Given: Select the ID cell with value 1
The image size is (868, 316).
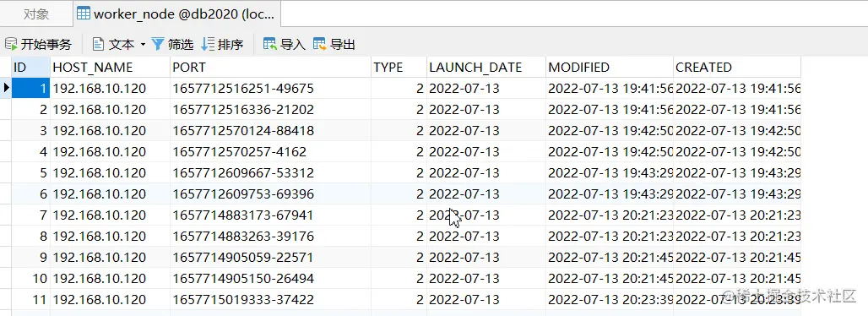Looking at the screenshot, I should [30, 88].
